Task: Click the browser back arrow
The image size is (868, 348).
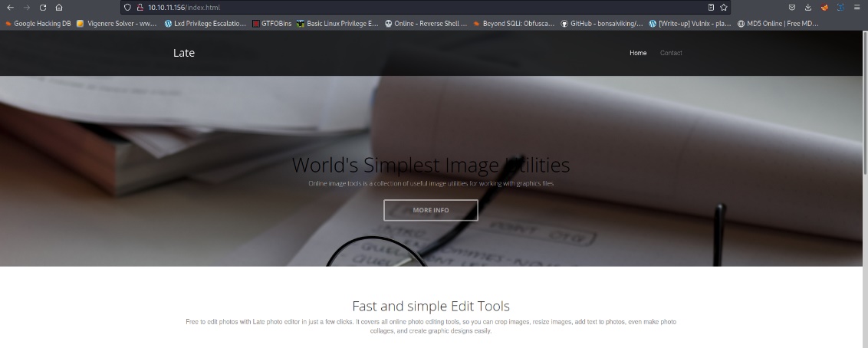Action: point(10,7)
